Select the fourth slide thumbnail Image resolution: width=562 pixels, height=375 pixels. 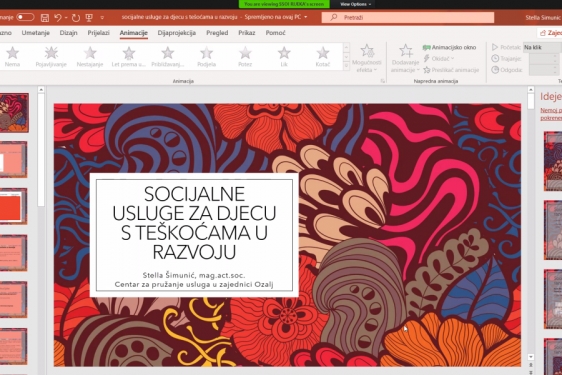(13, 253)
